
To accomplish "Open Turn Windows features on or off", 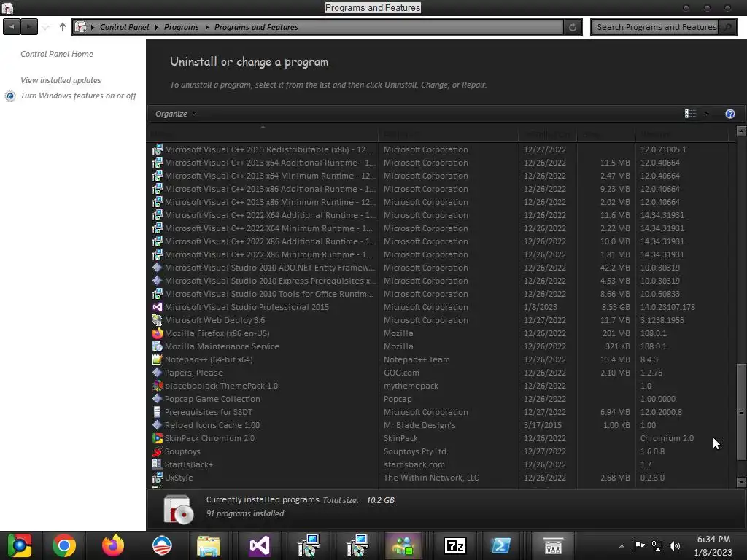I will pyautogui.click(x=78, y=96).
